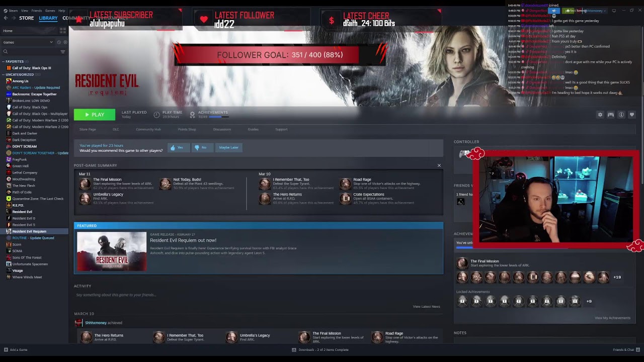
Task: Open the Guides link
Action: click(253, 129)
